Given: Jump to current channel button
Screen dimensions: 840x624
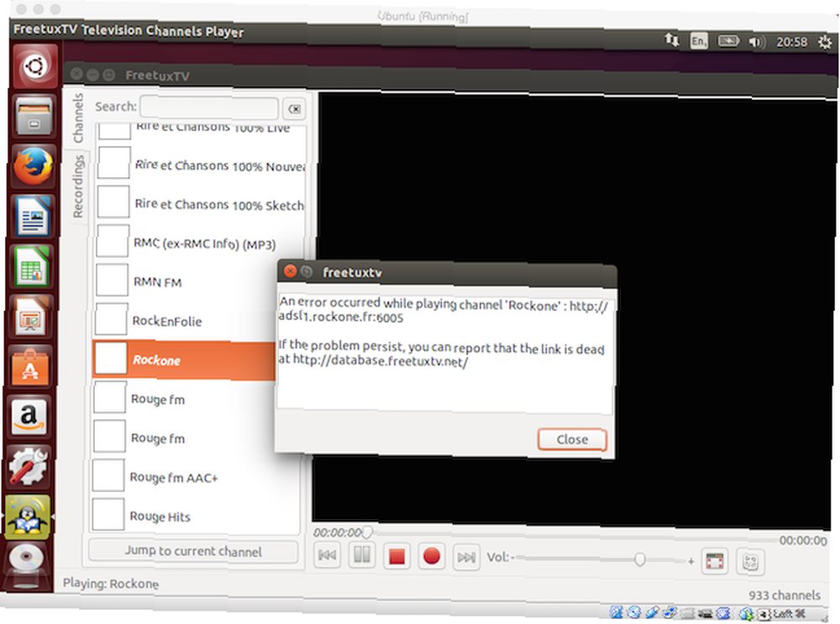Looking at the screenshot, I should 193,551.
